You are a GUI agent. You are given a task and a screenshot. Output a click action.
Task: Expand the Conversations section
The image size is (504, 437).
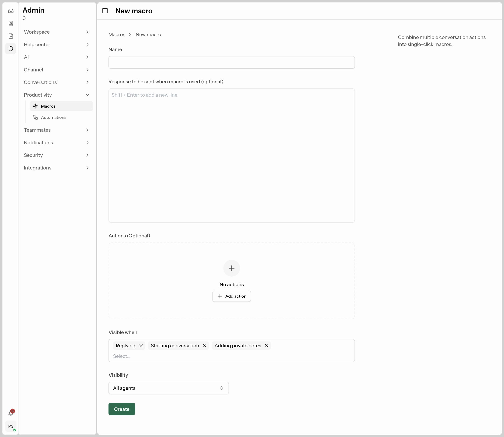click(x=57, y=82)
